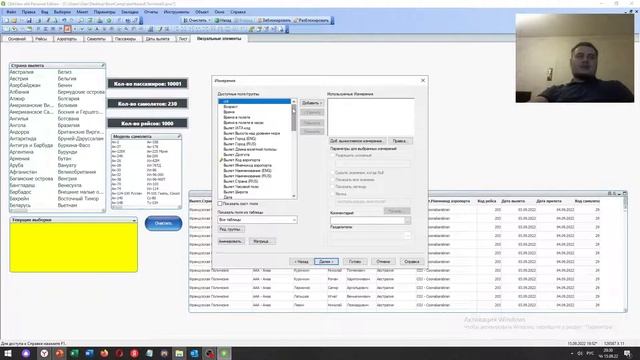The height and width of the screenshot is (360, 640).
Task: Toggle Разрешить условный checkbox
Action: 333,156
